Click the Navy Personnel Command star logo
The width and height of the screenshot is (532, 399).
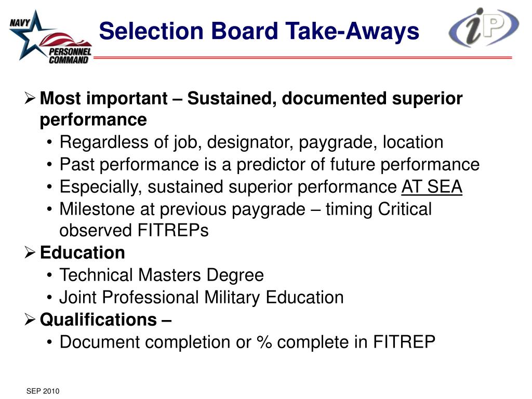[50, 37]
